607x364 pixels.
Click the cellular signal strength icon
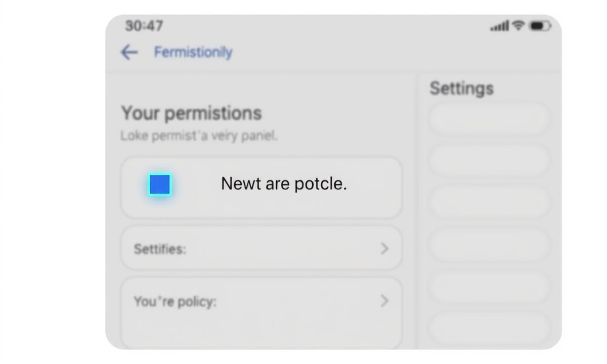[x=500, y=25]
